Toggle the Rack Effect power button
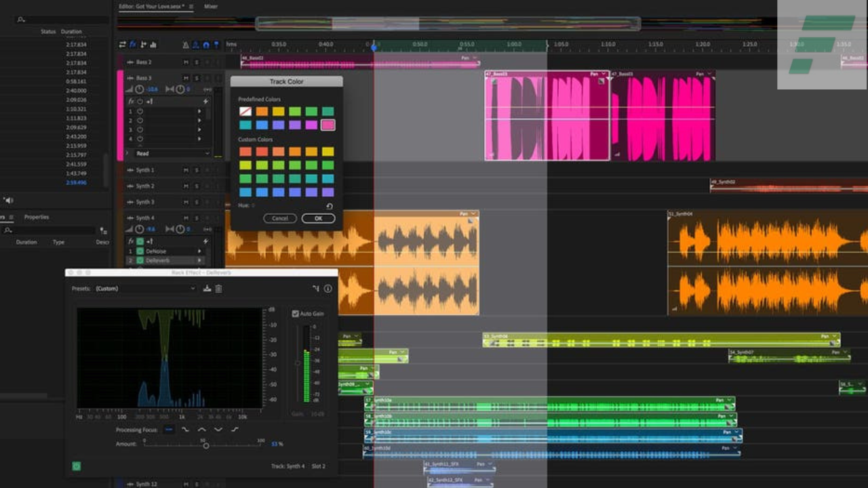 [77, 466]
